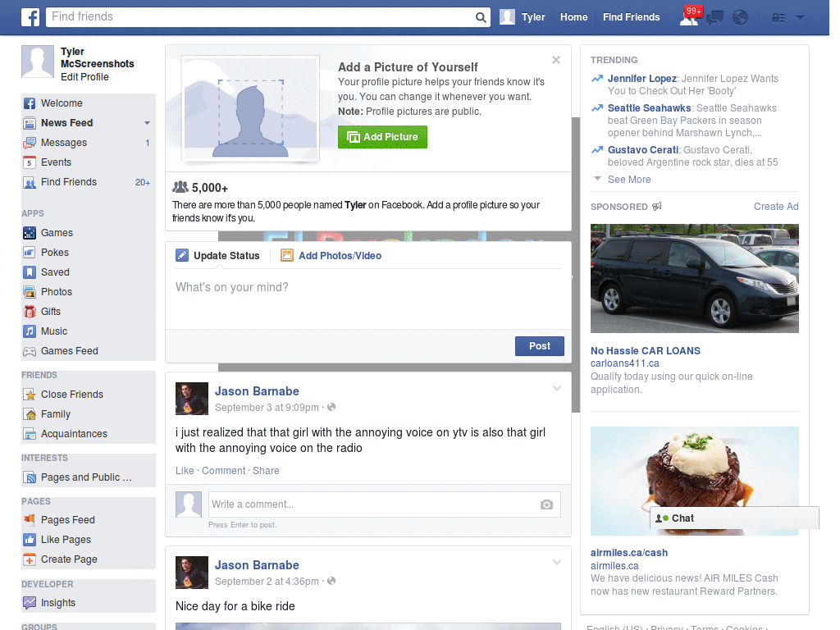
Task: Click the minivan ad image
Action: pos(694,279)
